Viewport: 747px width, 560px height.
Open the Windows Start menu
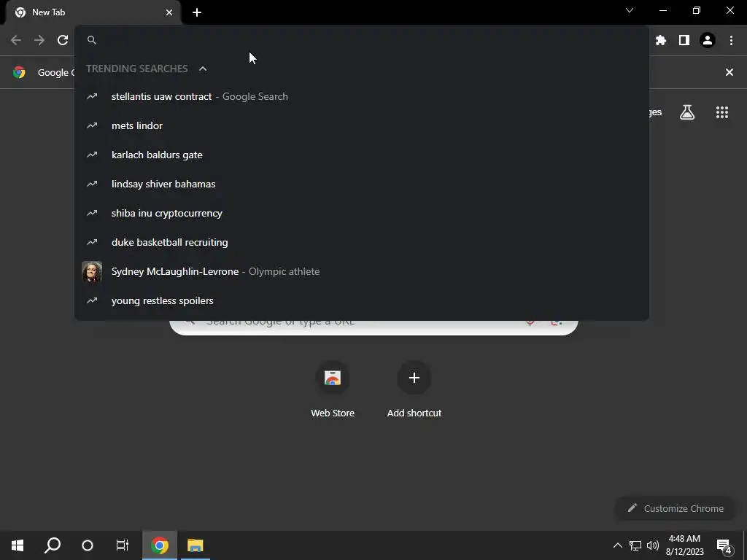coord(18,545)
